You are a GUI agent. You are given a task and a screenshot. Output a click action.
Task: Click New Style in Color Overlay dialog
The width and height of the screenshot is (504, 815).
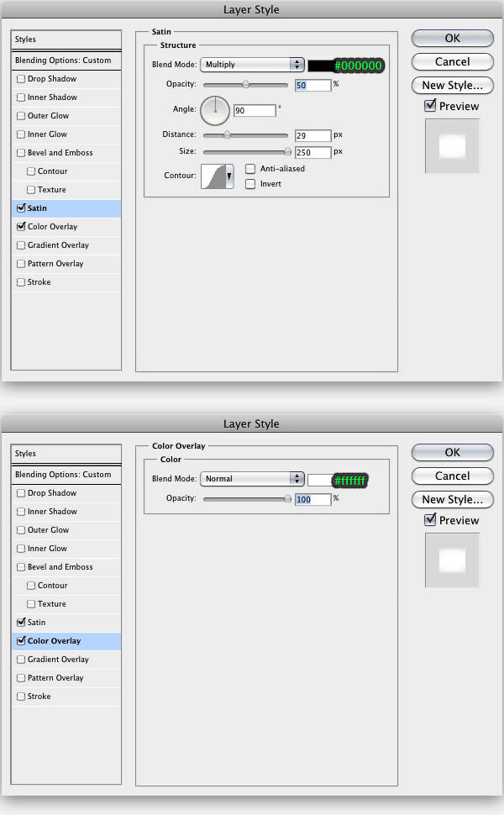pyautogui.click(x=452, y=499)
